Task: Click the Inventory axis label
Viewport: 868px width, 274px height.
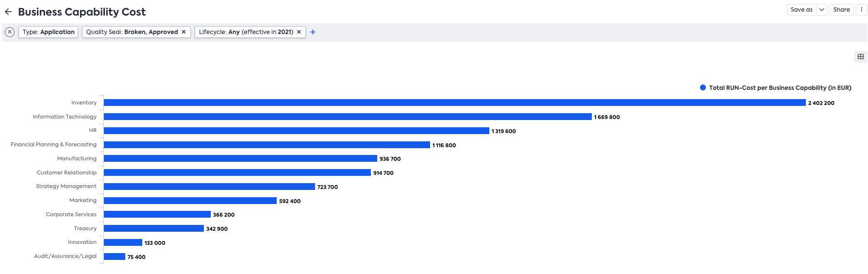Action: tap(84, 103)
